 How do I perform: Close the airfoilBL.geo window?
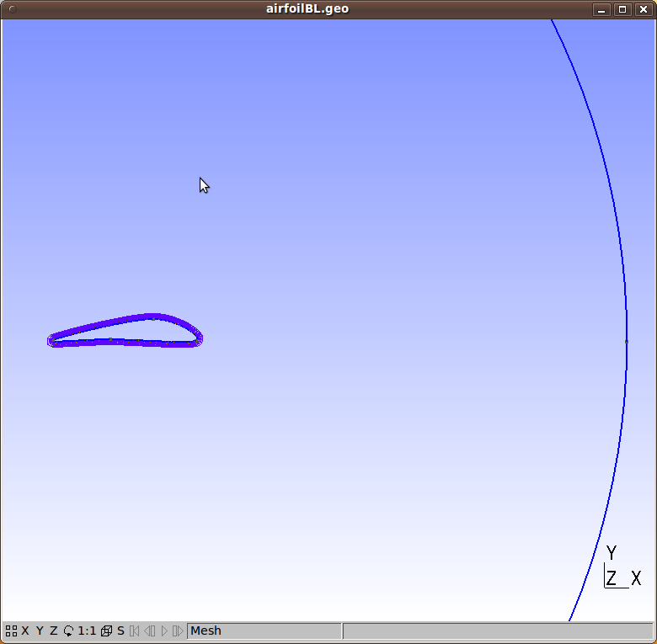pyautogui.click(x=644, y=9)
